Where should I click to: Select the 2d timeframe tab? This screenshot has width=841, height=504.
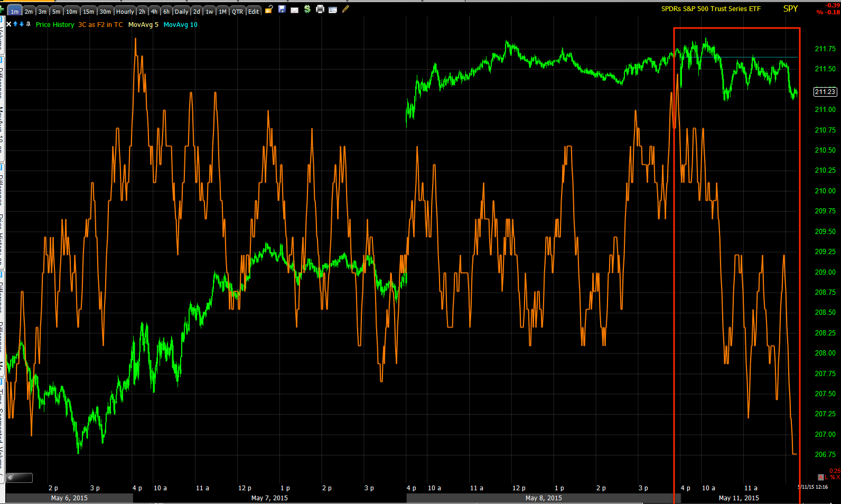(x=197, y=11)
